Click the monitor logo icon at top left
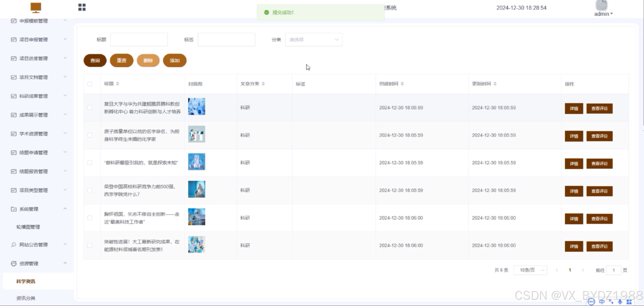This screenshot has width=644, height=306. click(x=36, y=8)
